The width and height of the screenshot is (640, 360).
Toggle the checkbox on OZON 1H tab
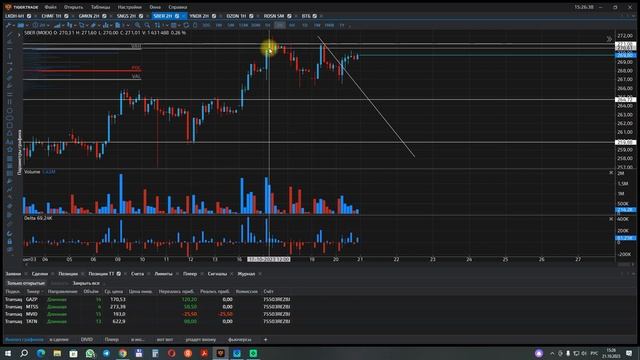251,16
